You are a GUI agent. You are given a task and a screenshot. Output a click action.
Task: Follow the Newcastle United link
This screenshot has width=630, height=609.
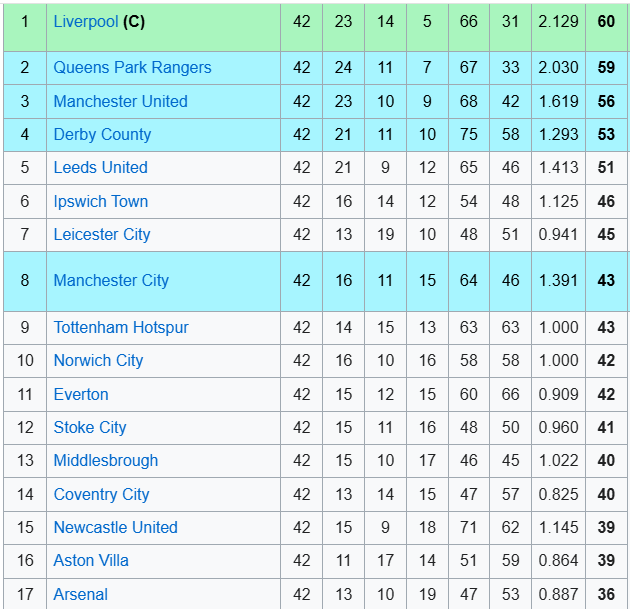click(x=116, y=527)
